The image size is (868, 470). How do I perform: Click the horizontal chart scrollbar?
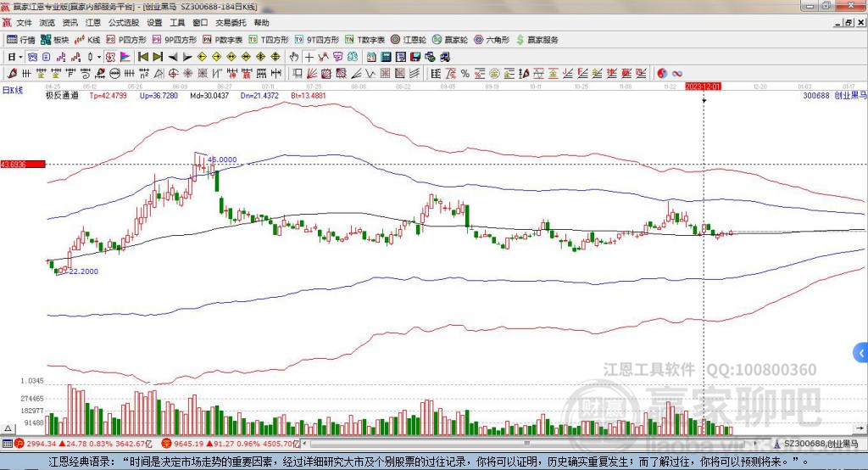[x=529, y=444]
